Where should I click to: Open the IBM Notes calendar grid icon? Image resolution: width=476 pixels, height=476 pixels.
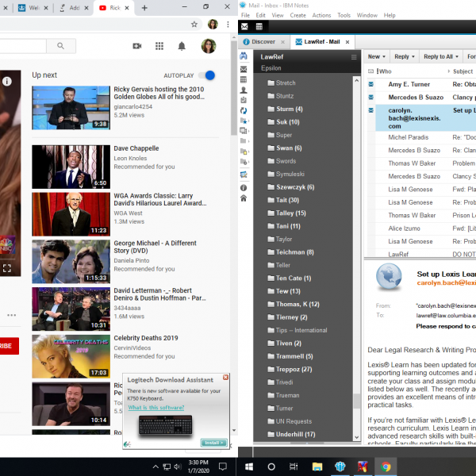coord(259,27)
